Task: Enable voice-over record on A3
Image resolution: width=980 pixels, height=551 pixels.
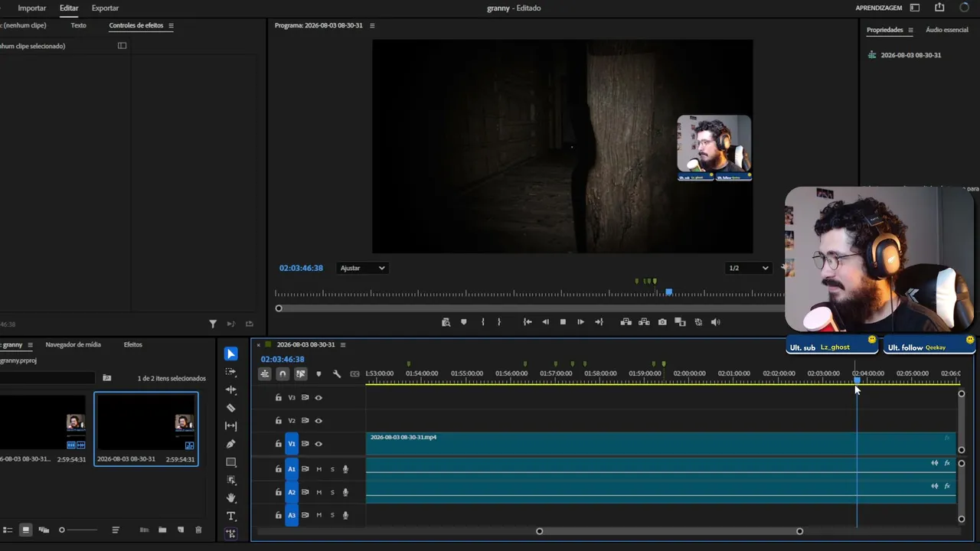Action: pos(345,515)
